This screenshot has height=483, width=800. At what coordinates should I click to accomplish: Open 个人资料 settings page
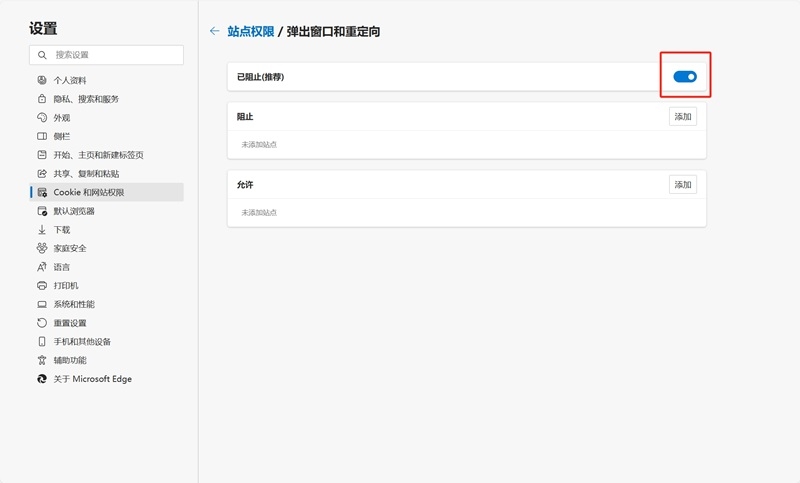point(106,80)
